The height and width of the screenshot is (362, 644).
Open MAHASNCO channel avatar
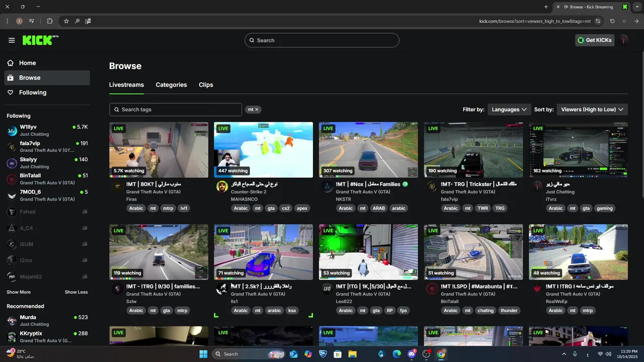click(222, 187)
